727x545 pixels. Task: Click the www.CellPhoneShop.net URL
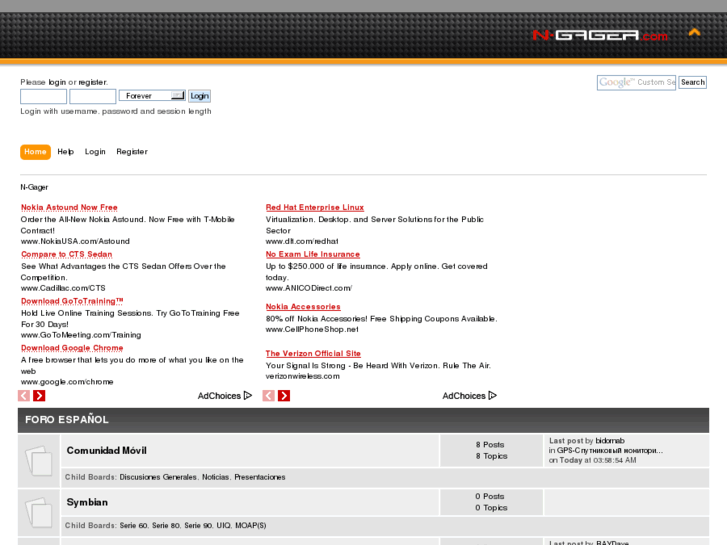pos(312,329)
